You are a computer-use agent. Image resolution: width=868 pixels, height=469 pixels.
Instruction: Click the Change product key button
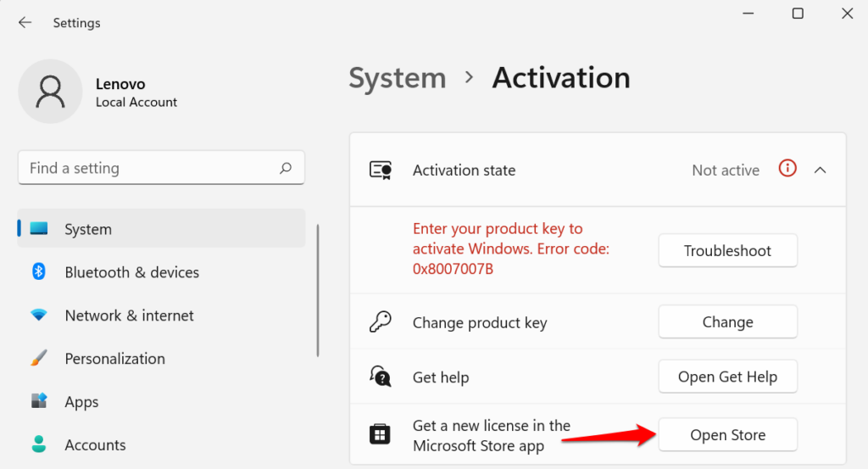pyautogui.click(x=727, y=322)
